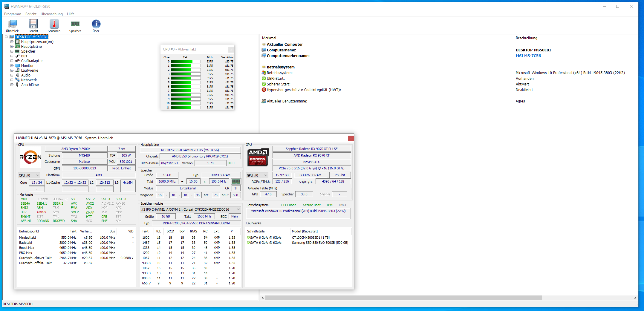
Task: Click the Sapphire Radeon RX 9070 XT PULSE field
Action: [312, 149]
